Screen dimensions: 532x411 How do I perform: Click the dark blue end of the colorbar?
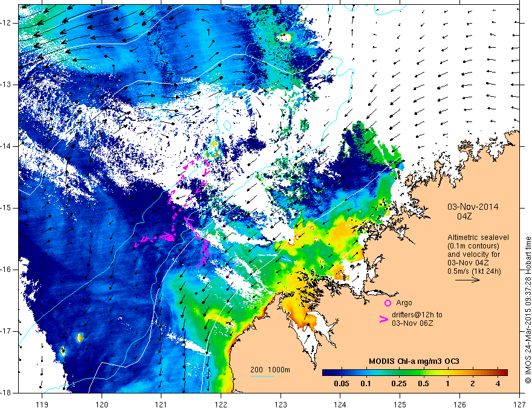tap(325, 373)
